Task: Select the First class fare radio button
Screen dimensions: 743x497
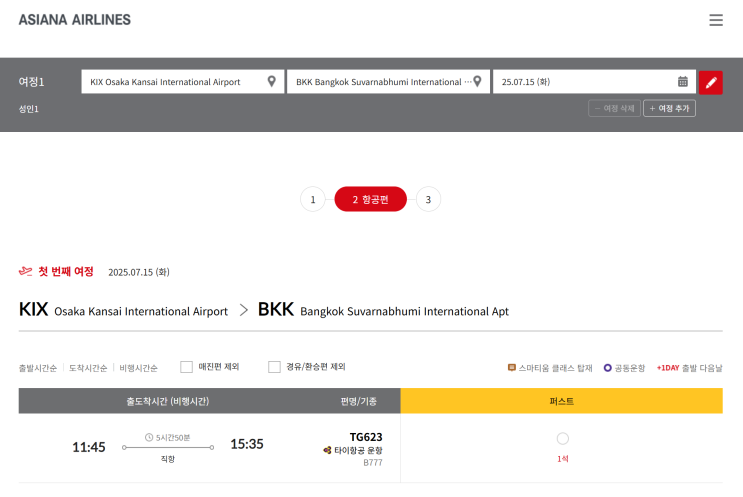Action: point(562,438)
